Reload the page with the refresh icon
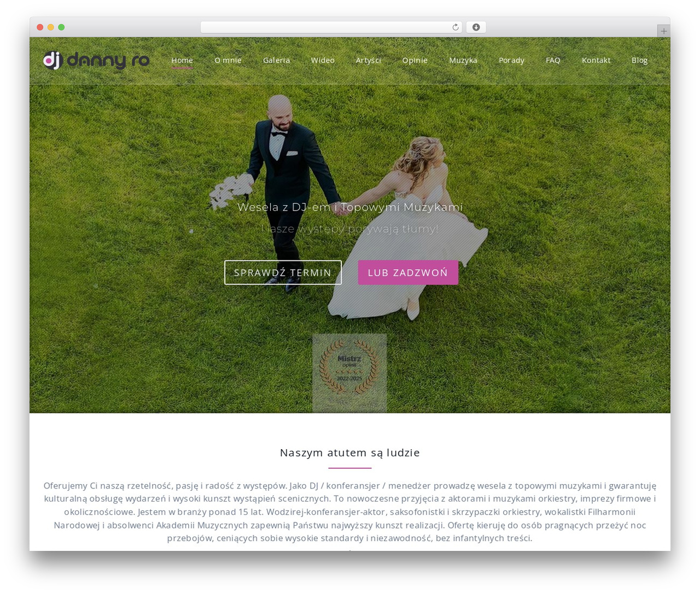Viewport: 700px width, 593px height. coord(455,27)
